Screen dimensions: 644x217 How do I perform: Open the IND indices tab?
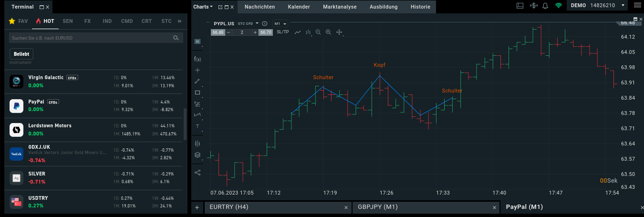coord(107,21)
